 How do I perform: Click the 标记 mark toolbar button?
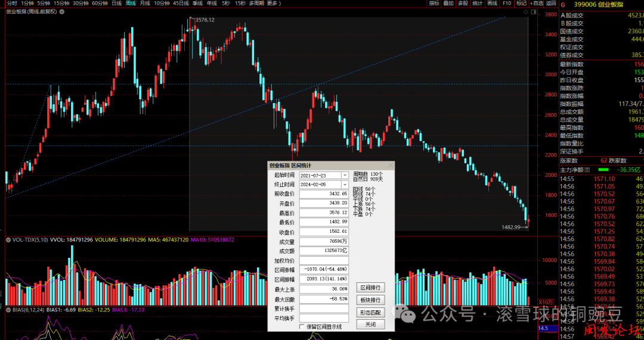[x=521, y=3]
